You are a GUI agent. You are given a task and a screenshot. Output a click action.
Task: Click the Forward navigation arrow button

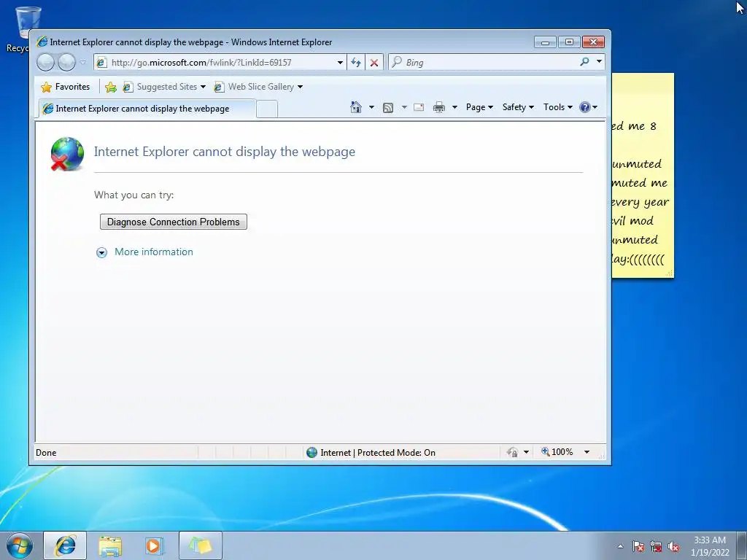(66, 62)
